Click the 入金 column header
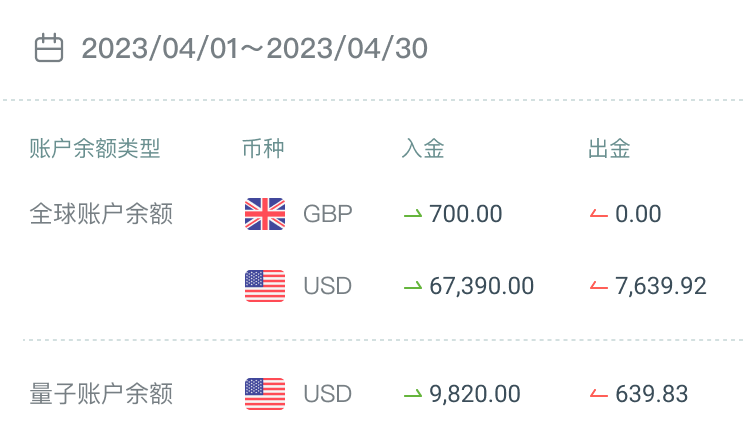745x439 pixels. 423,150
